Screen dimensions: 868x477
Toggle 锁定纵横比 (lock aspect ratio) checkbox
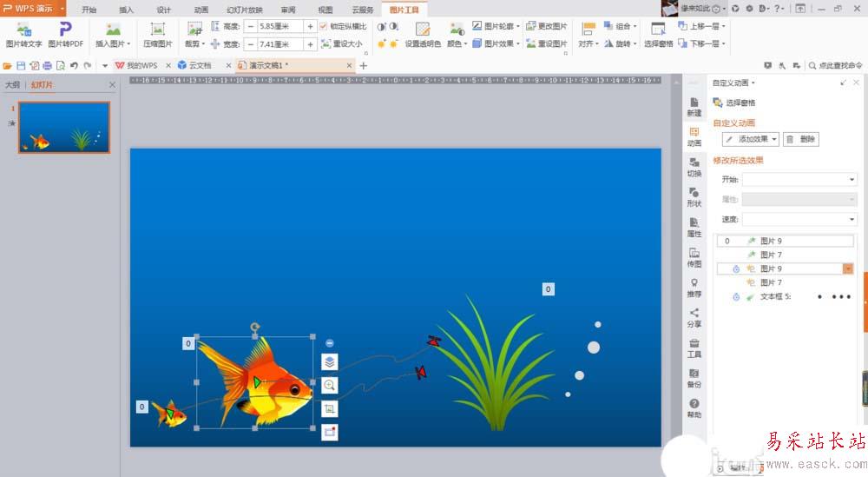[323, 26]
